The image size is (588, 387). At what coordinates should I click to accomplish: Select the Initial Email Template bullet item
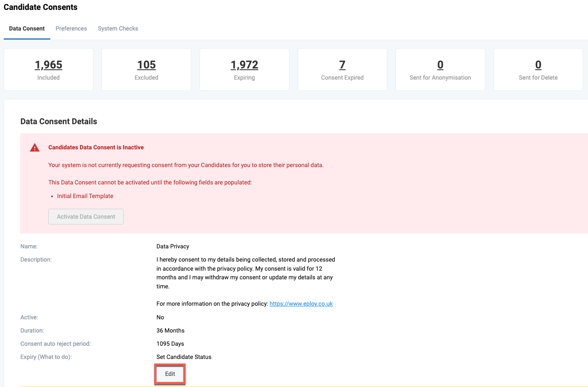click(x=85, y=196)
